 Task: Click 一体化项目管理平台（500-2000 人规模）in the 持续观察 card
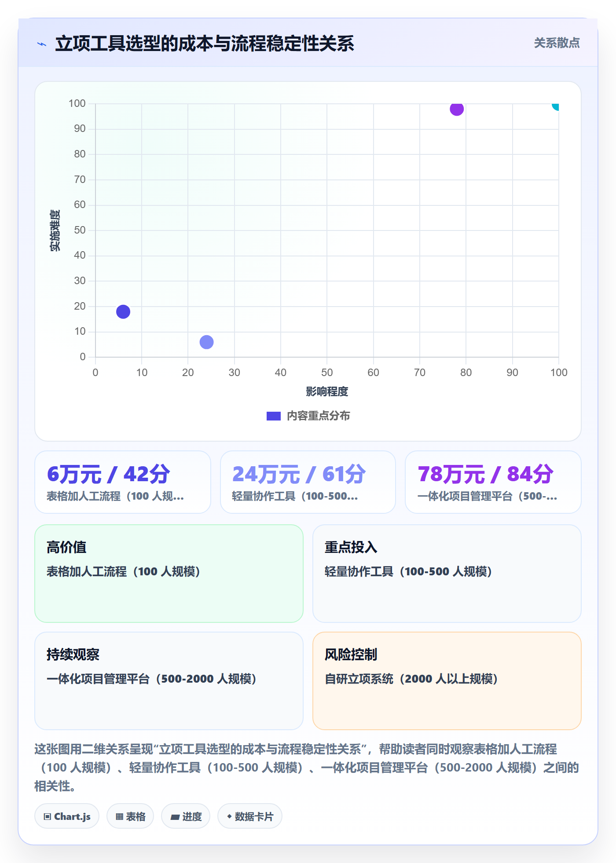[152, 679]
